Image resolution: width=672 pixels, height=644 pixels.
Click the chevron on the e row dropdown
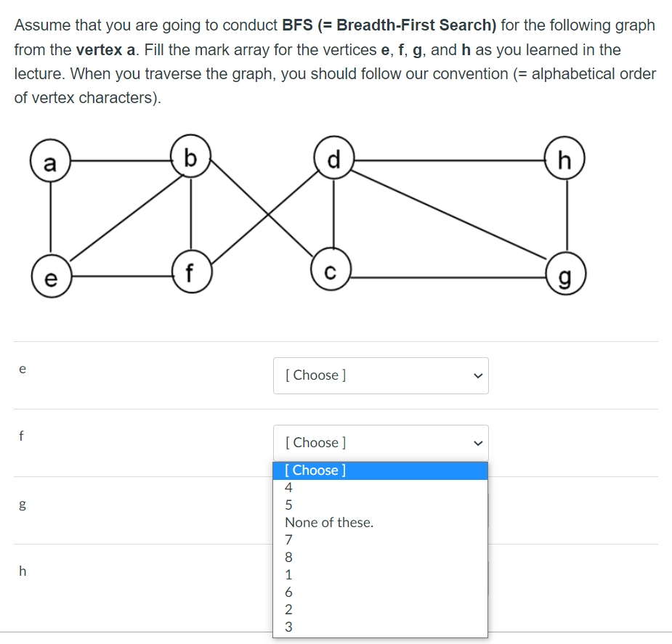[478, 375]
